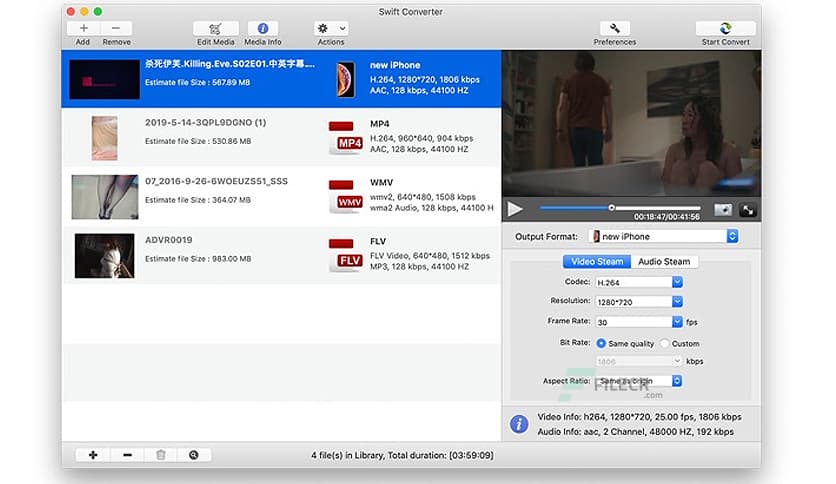Screen dimensions: 836x484
Task: Click the MP4 format icon
Action: pyautogui.click(x=345, y=138)
